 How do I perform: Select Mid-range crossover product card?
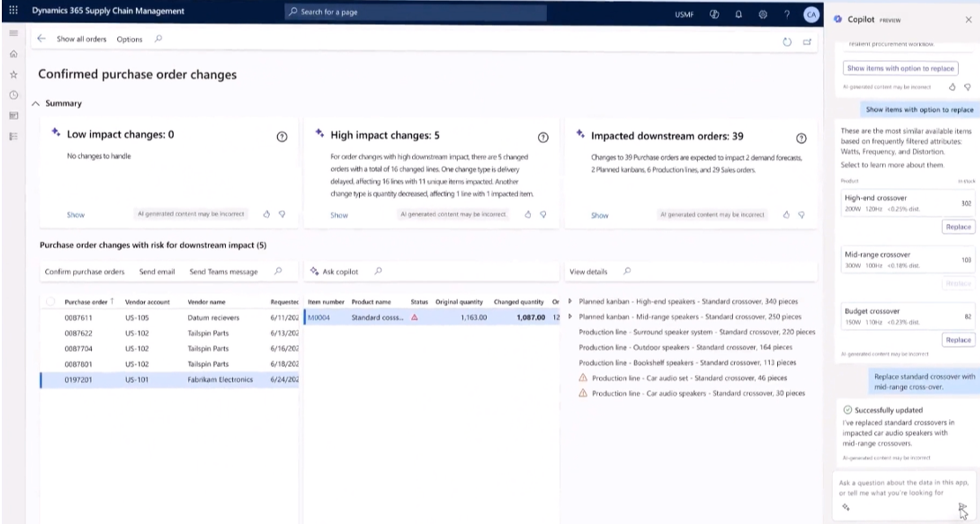point(909,259)
